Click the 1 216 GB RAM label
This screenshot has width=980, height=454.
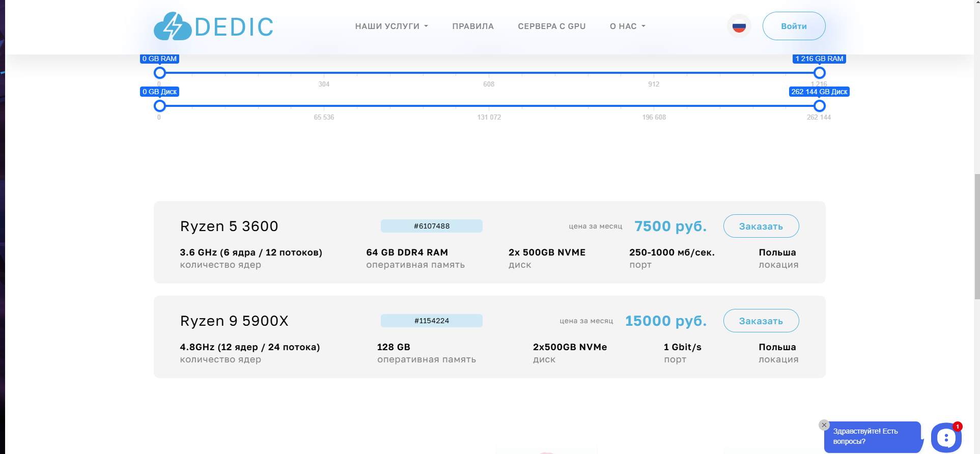pyautogui.click(x=819, y=59)
